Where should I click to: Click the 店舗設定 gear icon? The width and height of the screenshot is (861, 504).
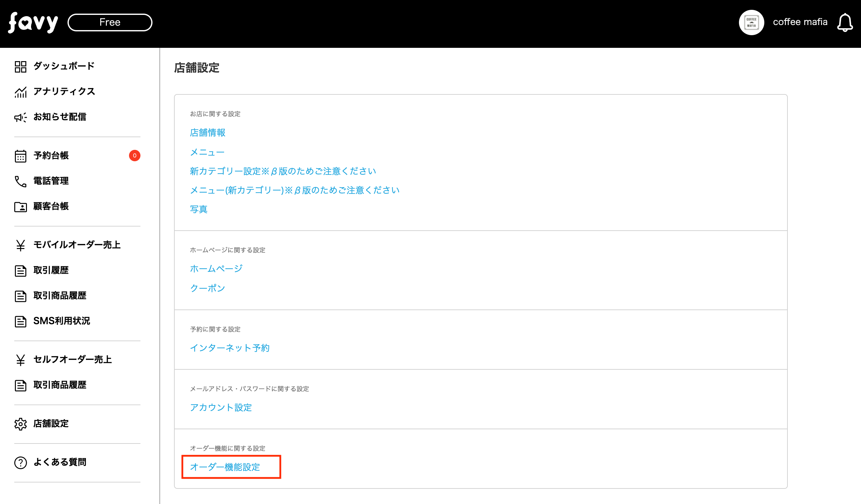click(21, 424)
